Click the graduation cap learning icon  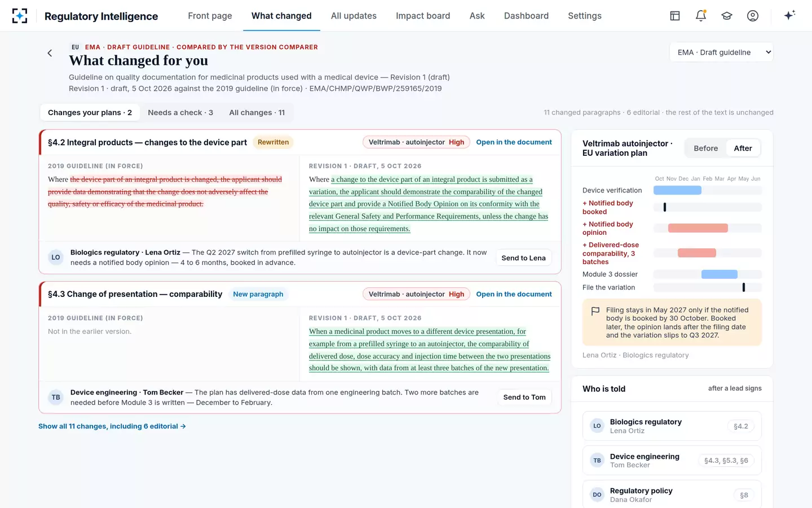coord(727,16)
